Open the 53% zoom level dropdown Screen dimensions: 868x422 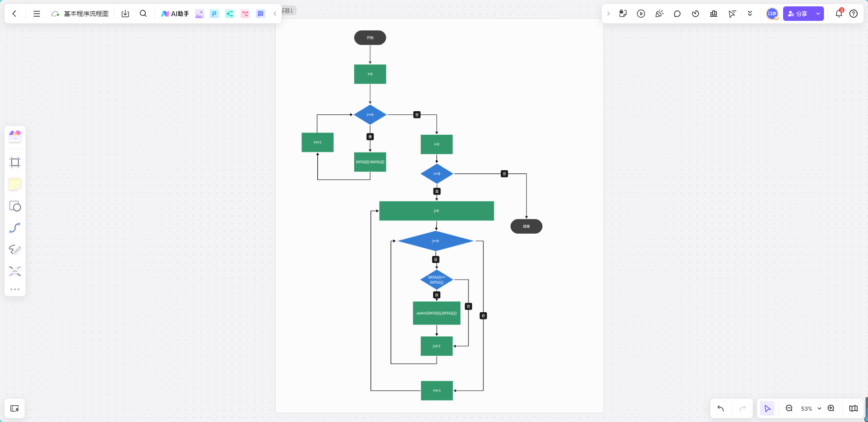point(811,408)
